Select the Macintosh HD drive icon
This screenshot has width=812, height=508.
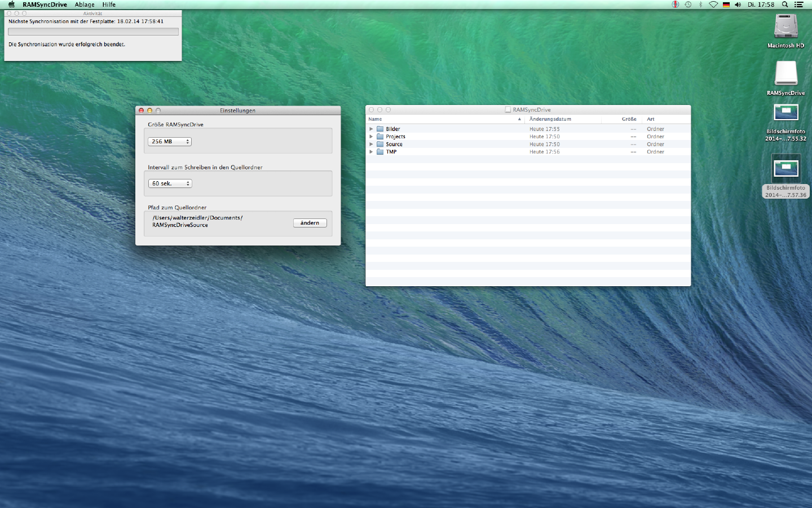(x=785, y=27)
